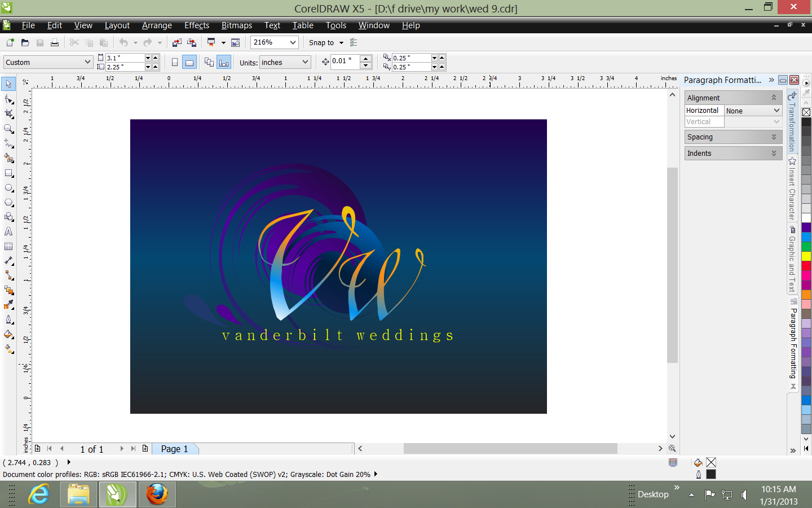Screen dimensions: 812x508
Task: Choose the Rectangle tool
Action: tap(8, 173)
